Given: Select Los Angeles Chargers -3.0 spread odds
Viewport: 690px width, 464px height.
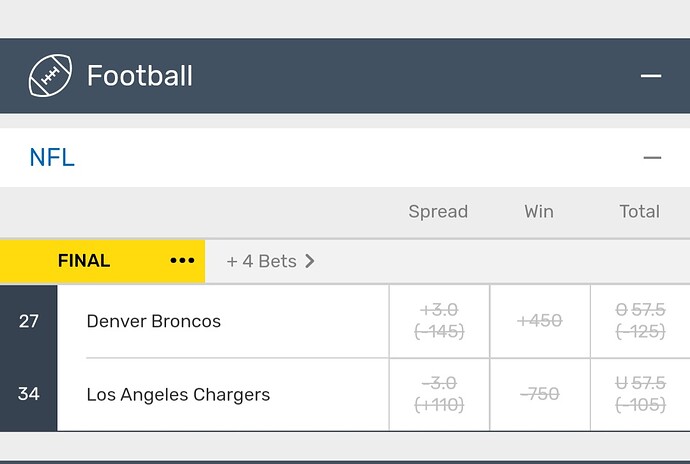Looking at the screenshot, I should tap(439, 394).
